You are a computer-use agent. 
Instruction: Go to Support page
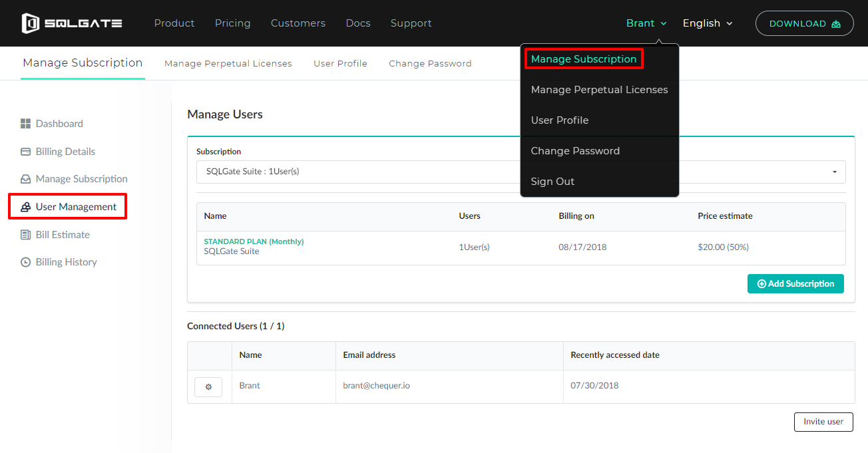pyautogui.click(x=411, y=23)
